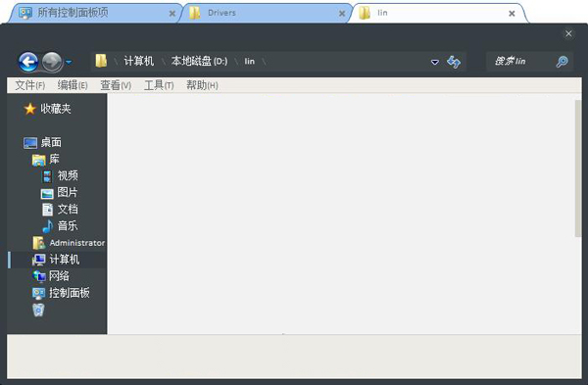Click the 文档 documents library icon

pos(47,210)
